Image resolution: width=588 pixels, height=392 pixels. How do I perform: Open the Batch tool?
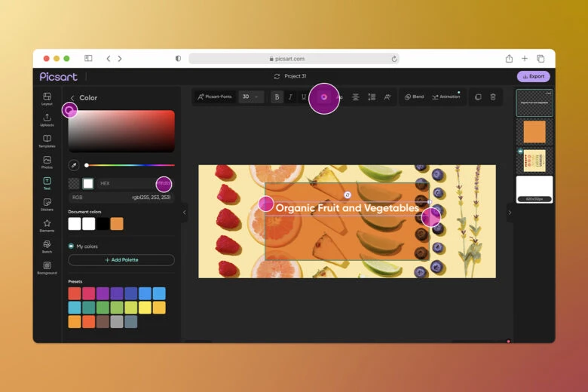pos(47,247)
